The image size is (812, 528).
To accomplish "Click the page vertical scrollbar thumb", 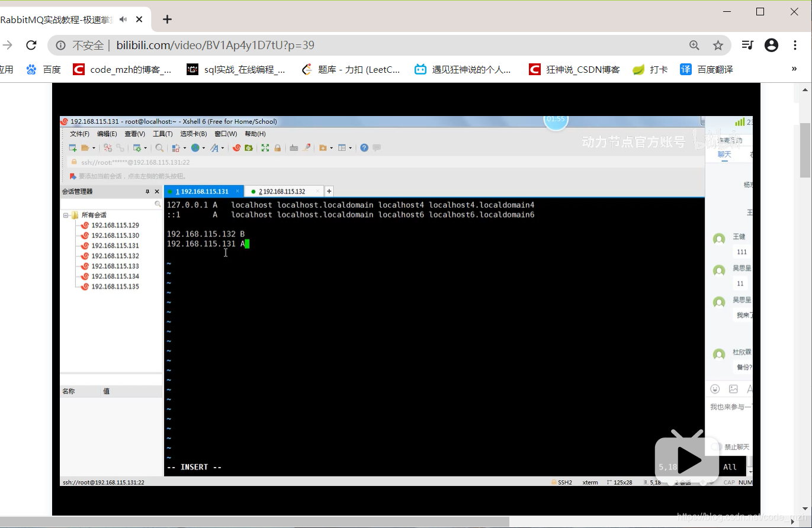I will coord(805,150).
